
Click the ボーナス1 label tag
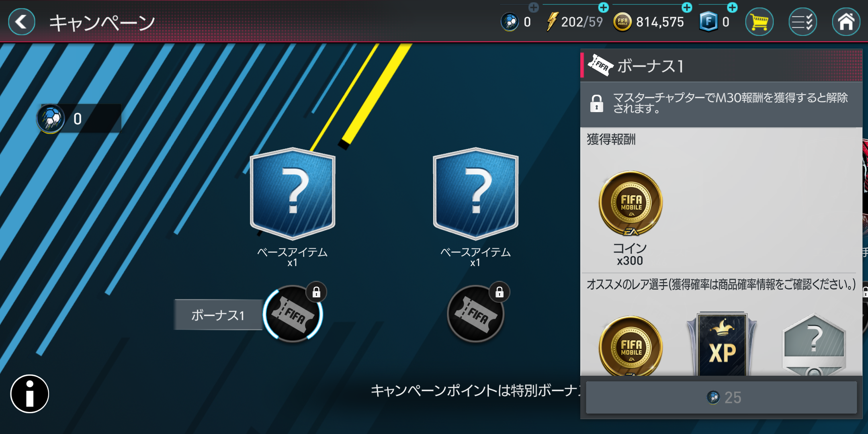click(218, 315)
